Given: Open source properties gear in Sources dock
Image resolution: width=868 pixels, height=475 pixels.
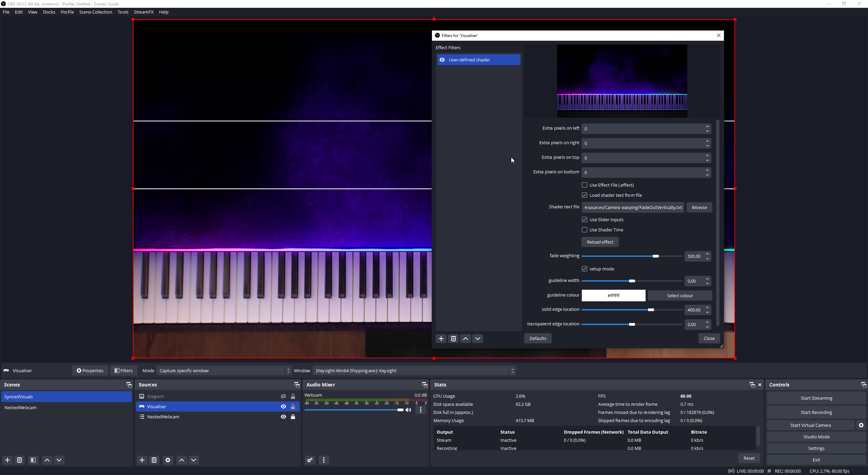Looking at the screenshot, I should (x=168, y=460).
